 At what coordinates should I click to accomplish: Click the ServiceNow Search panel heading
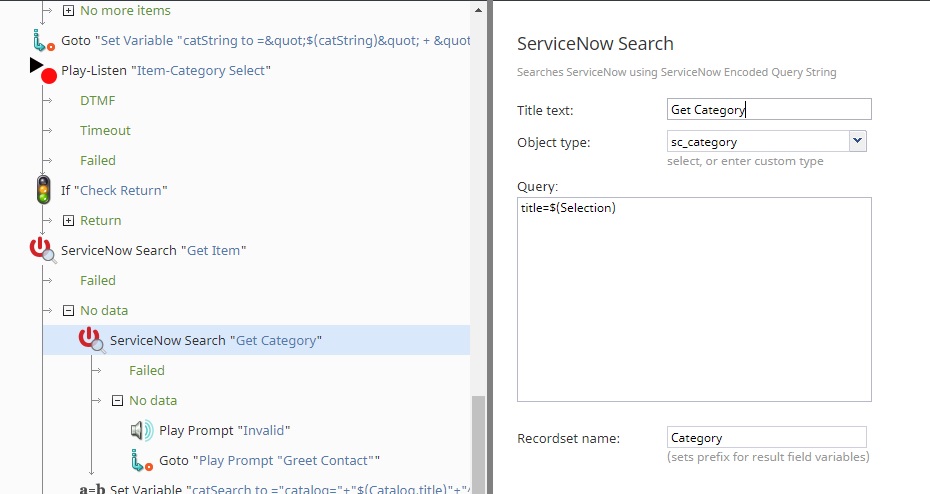click(595, 44)
